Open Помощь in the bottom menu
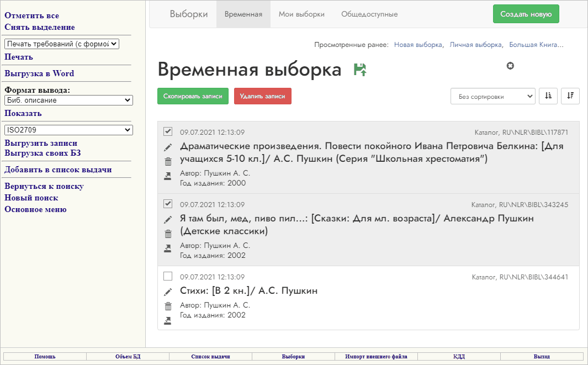588x365 pixels. click(45, 356)
